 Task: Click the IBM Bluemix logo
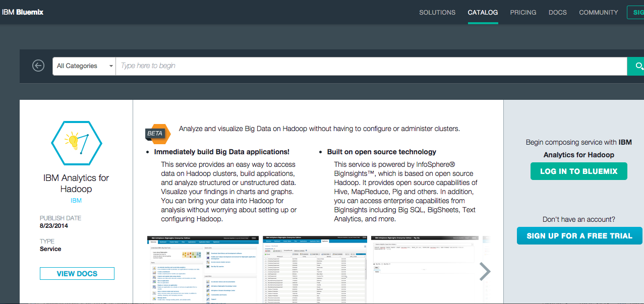coord(23,12)
